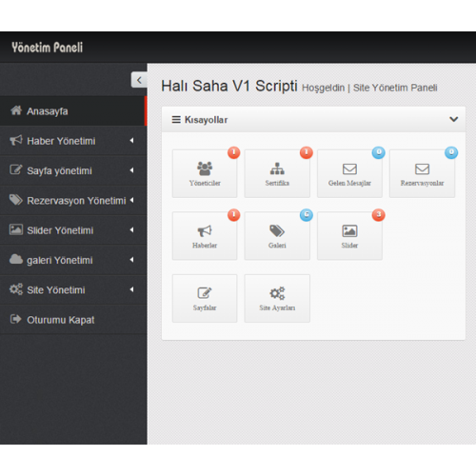Screen dimensions: 476x476
Task: Open the Galeri tags tile
Action: 277,236
